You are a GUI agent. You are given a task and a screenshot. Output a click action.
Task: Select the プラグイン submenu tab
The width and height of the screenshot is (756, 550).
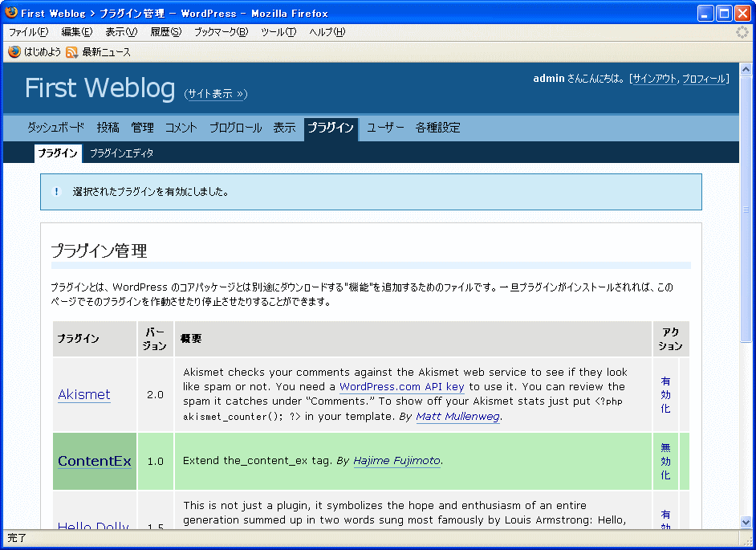58,153
